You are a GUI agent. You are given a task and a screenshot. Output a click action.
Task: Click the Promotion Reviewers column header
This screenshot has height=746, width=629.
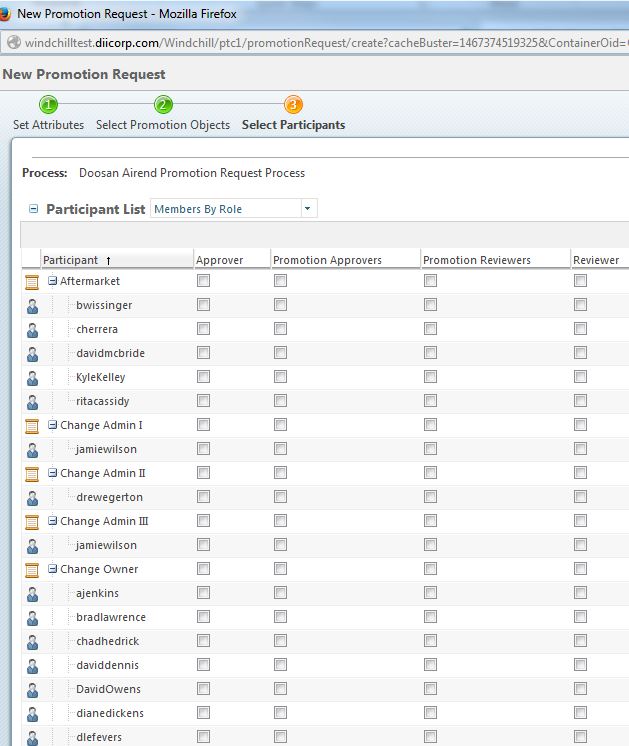tap(495, 260)
